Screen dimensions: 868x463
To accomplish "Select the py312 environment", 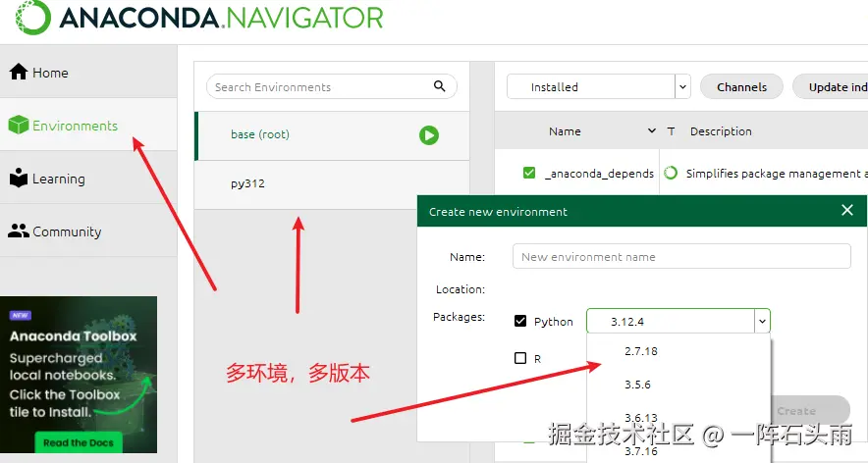I will pyautogui.click(x=332, y=184).
